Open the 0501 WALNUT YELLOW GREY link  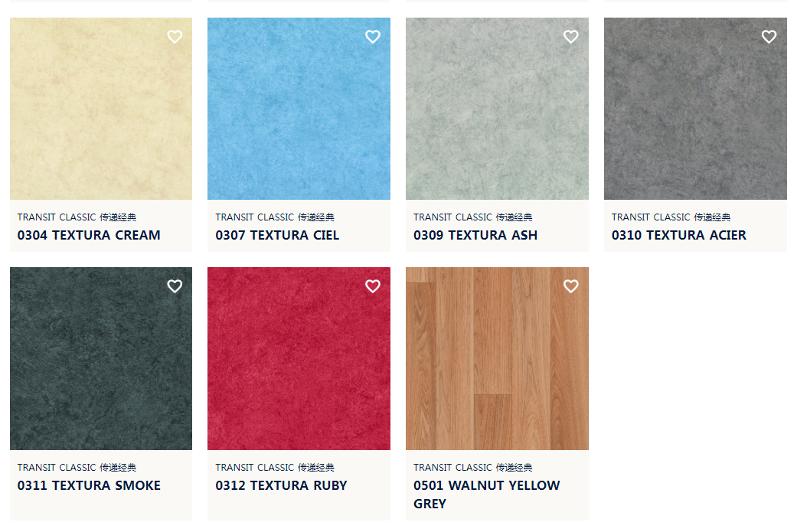pos(486,494)
